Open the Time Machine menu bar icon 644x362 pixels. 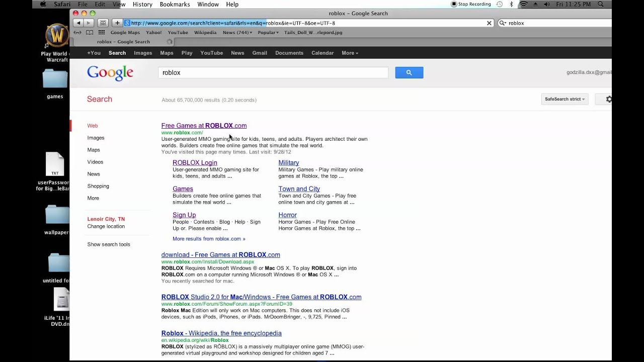point(499,4)
